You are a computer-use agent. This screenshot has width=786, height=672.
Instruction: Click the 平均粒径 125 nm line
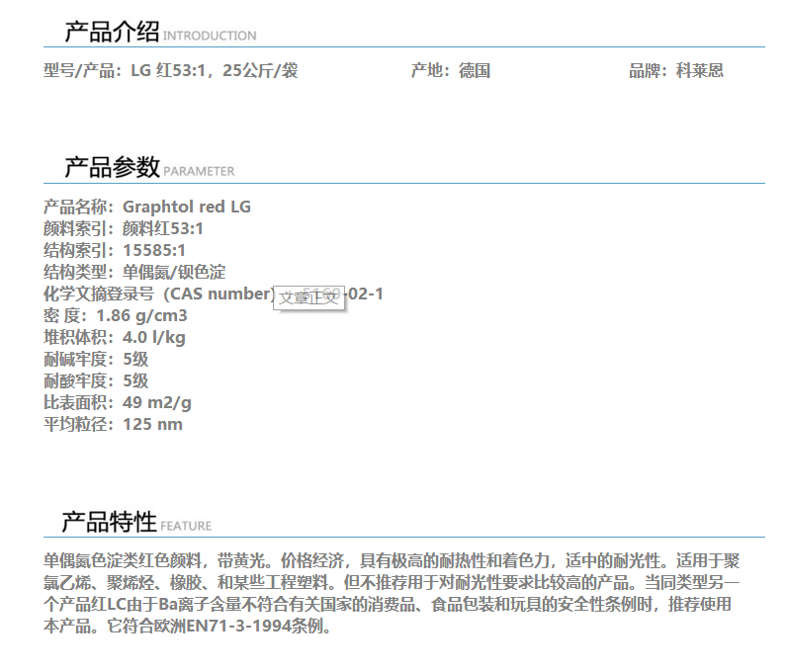click(x=113, y=424)
